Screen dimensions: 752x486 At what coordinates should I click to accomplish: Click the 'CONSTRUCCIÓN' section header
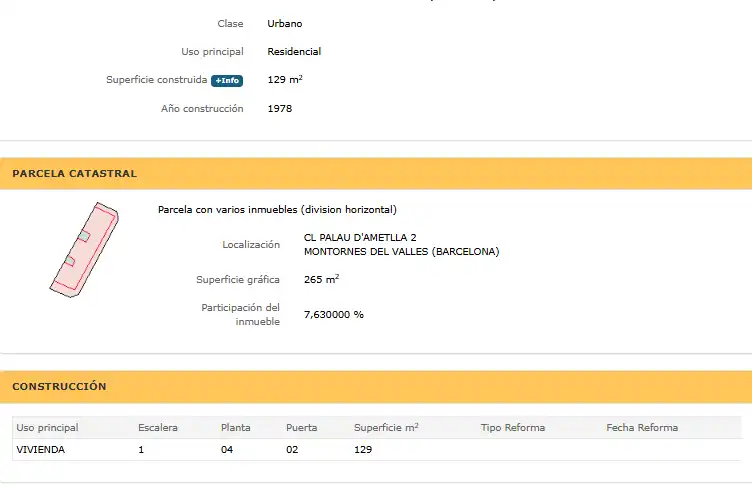pyautogui.click(x=376, y=386)
